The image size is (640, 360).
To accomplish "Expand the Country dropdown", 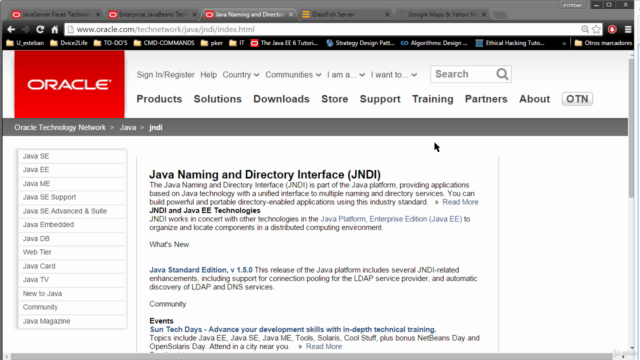I will coord(241,75).
